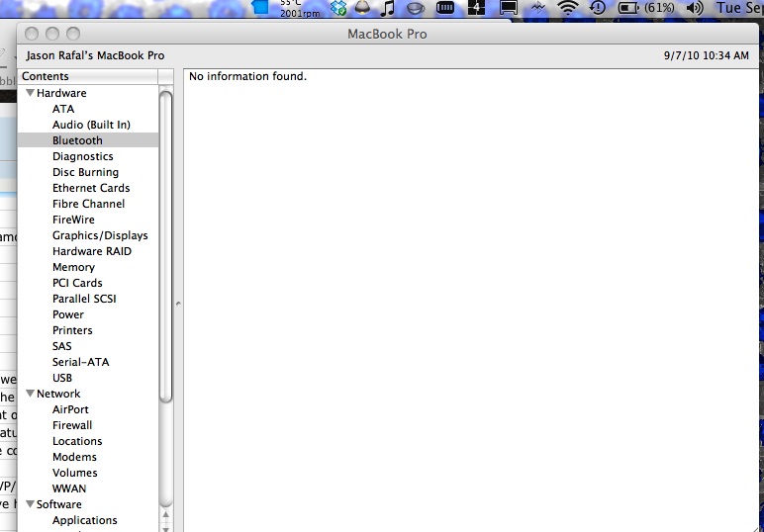Open the battery 61% status menu
Screen dimensions: 764x532
click(645, 8)
